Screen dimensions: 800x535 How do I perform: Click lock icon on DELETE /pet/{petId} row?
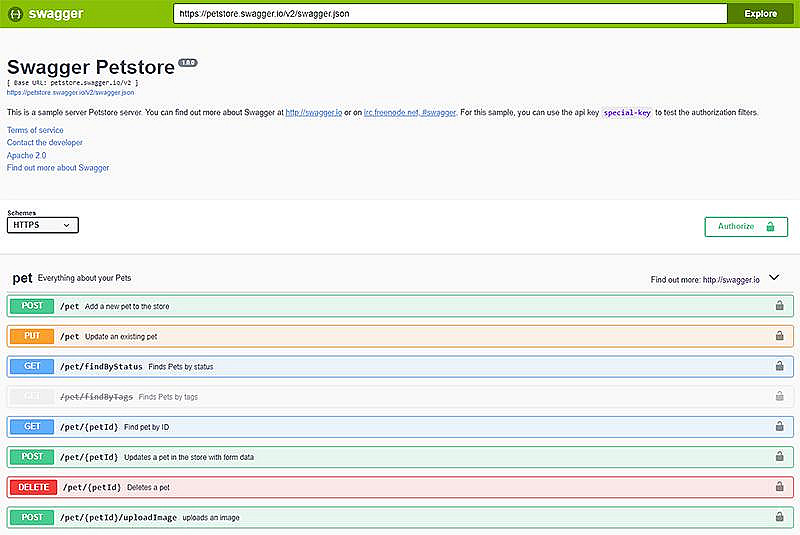779,487
